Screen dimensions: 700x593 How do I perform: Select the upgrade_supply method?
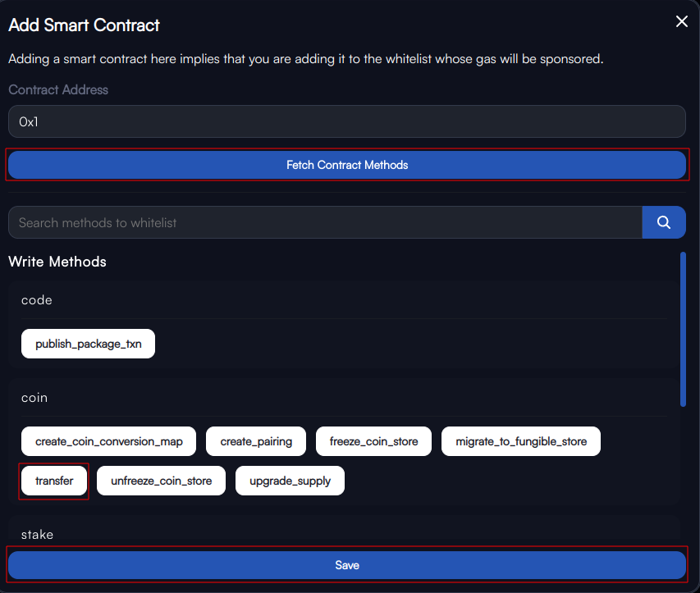[x=290, y=481]
